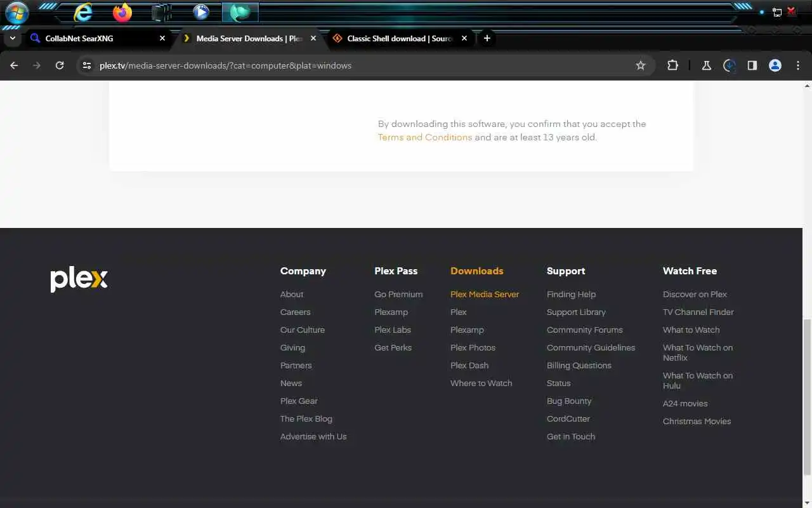Open the Chrome three-dot menu
The height and width of the screenshot is (508, 812).
[798, 65]
